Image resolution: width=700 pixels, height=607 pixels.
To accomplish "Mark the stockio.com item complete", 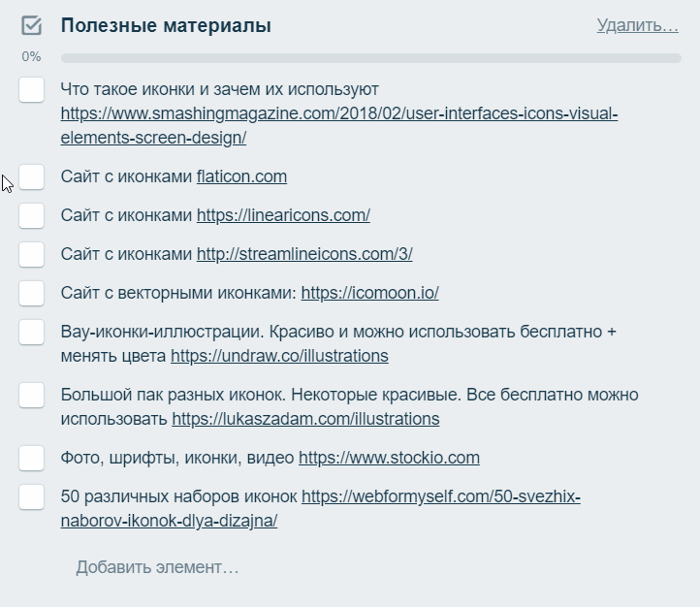I will pyautogui.click(x=32, y=458).
